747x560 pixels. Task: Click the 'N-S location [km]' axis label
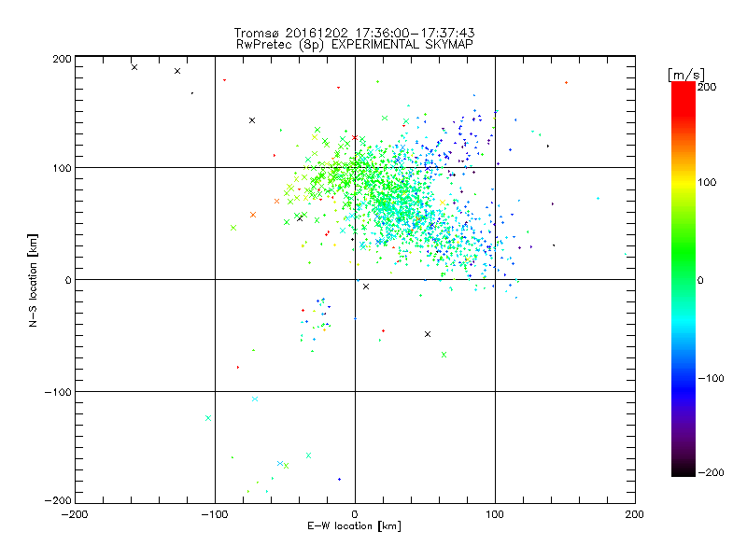tap(33, 280)
